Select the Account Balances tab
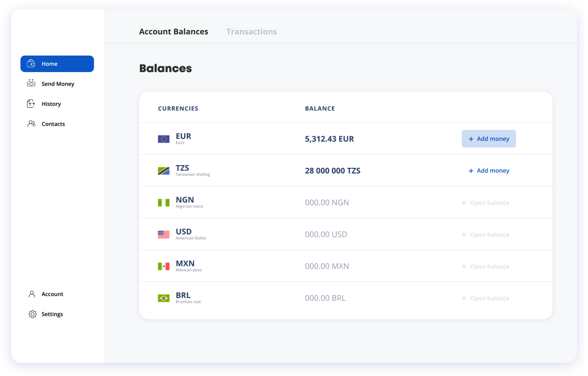 pos(174,32)
